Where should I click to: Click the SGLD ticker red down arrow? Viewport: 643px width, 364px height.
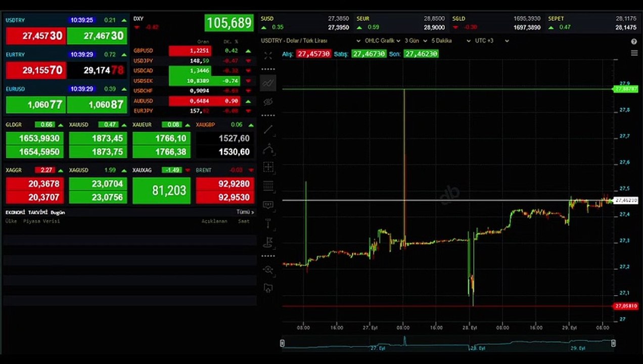455,27
